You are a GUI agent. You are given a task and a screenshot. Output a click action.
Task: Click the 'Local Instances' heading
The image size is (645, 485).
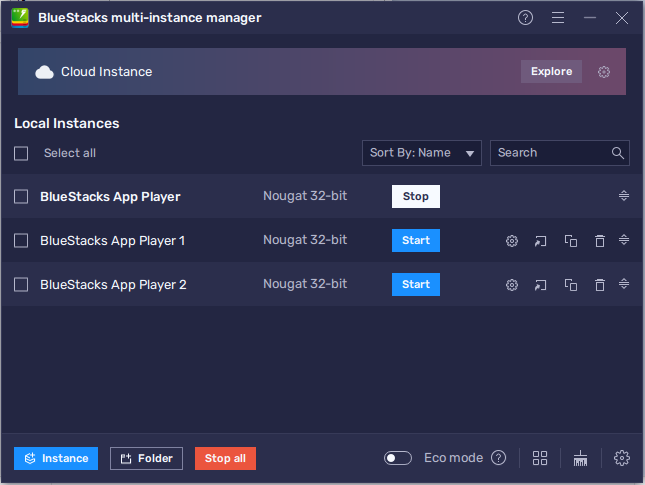pyautogui.click(x=67, y=123)
